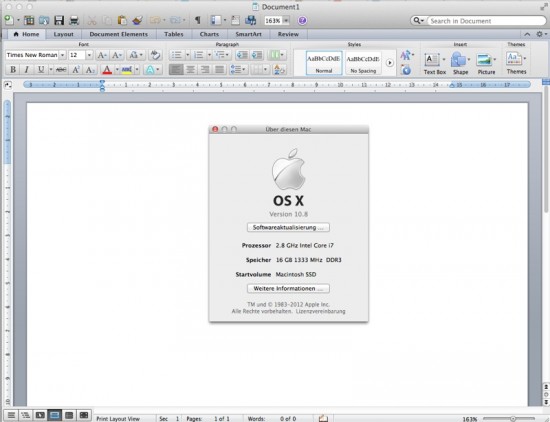Open the Tables tab
Screen dimensions: 550x422
coord(174,34)
